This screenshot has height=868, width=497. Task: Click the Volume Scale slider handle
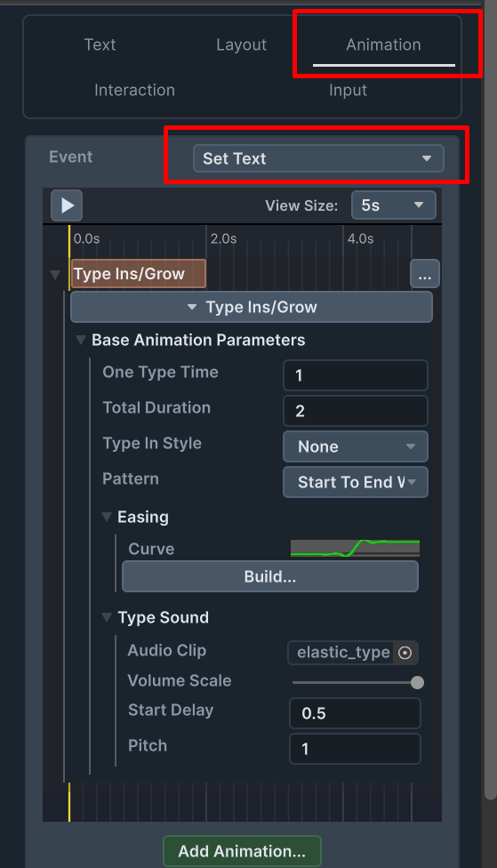point(417,682)
